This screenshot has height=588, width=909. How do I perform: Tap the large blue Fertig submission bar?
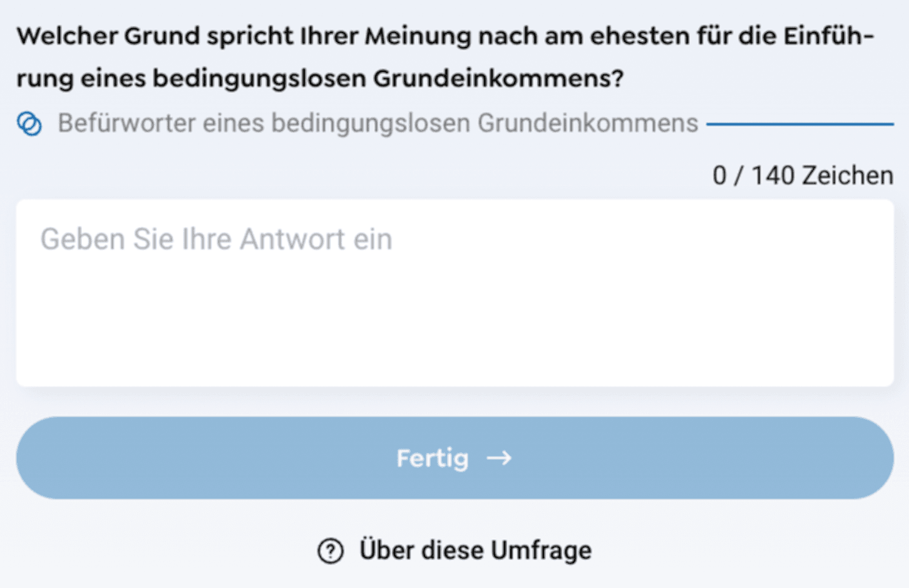click(x=454, y=458)
